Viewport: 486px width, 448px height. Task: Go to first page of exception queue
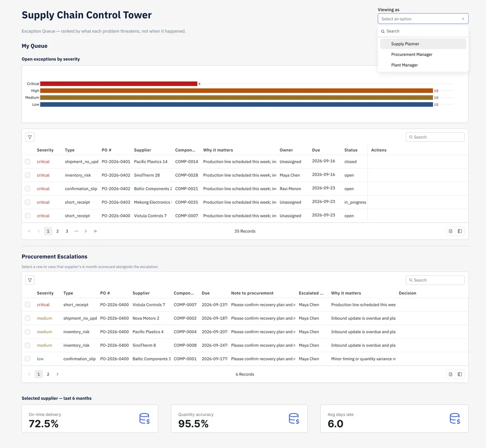[x=29, y=231]
